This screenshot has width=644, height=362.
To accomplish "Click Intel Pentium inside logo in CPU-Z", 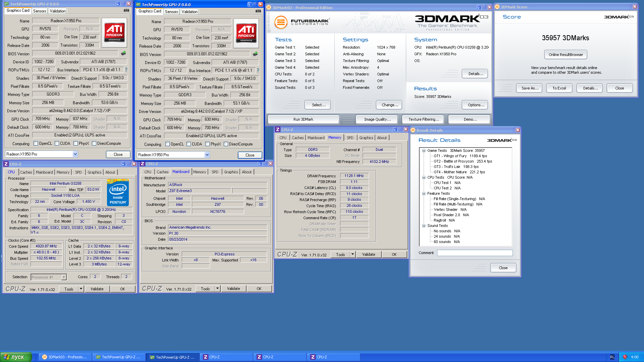I will click(118, 192).
